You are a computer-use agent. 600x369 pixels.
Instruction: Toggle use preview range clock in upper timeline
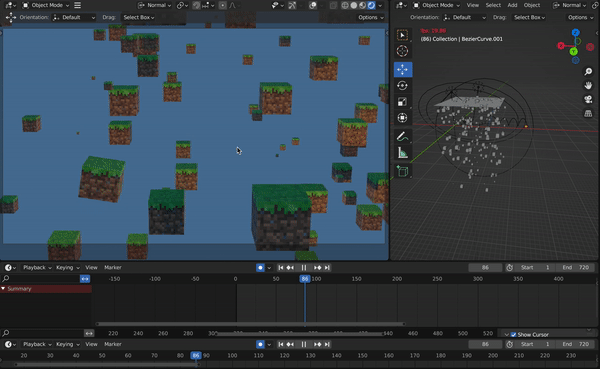510,268
